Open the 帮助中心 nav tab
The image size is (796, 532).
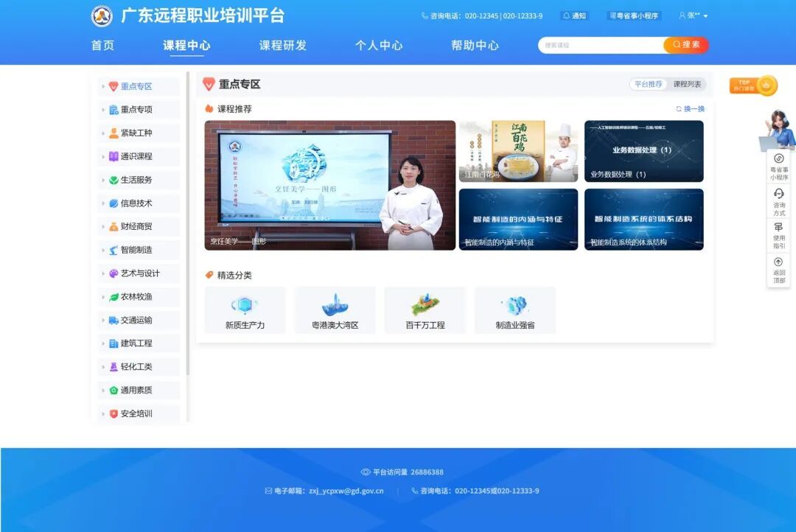(x=475, y=45)
